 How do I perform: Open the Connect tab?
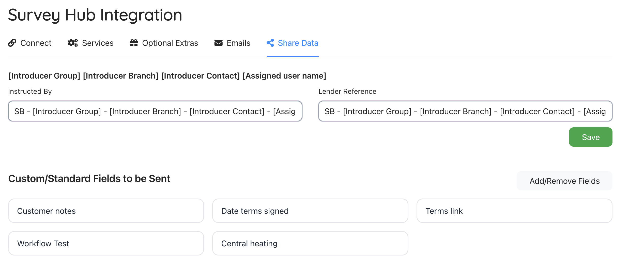[x=36, y=43]
